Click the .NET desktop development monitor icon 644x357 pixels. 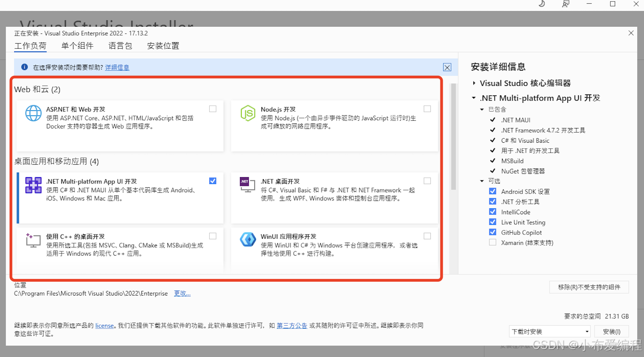coord(248,184)
